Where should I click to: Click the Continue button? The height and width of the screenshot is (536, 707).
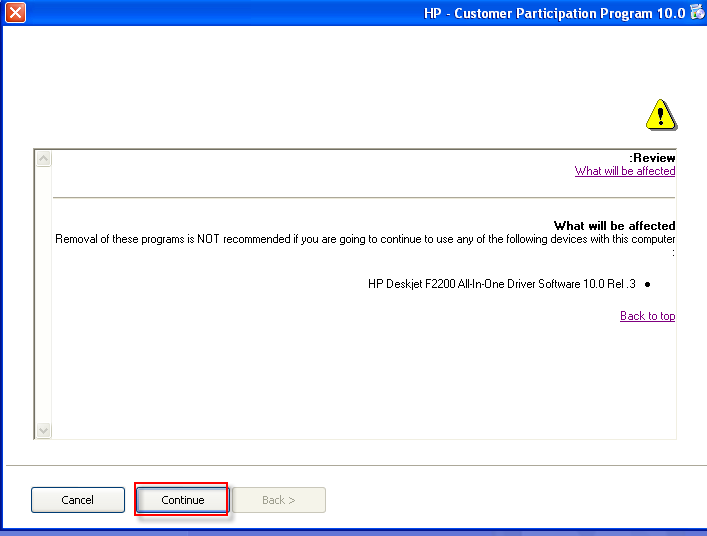(x=183, y=500)
